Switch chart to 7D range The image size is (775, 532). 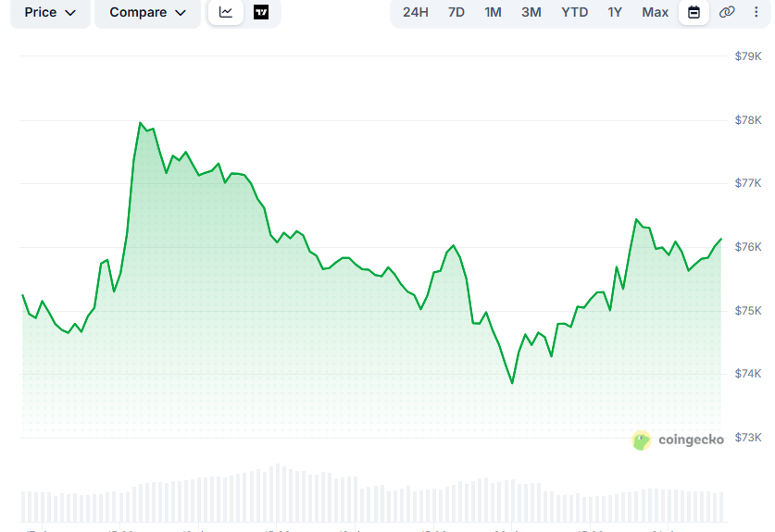pyautogui.click(x=456, y=13)
